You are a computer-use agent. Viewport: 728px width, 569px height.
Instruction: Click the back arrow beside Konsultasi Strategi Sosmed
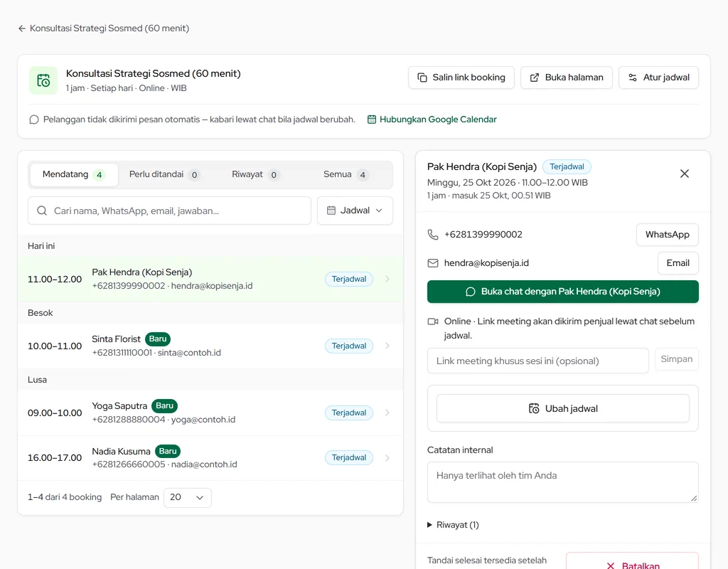pyautogui.click(x=22, y=28)
